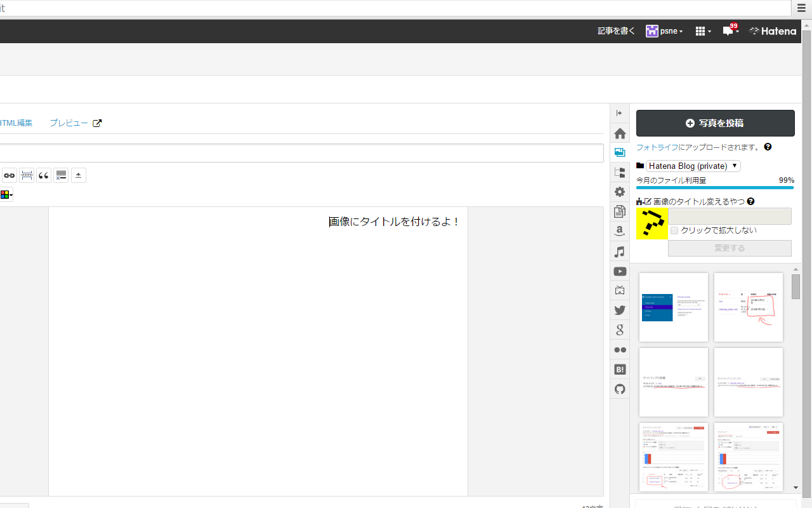Insert a read-more page break
Image resolution: width=812 pixels, height=508 pixels.
pyautogui.click(x=27, y=175)
